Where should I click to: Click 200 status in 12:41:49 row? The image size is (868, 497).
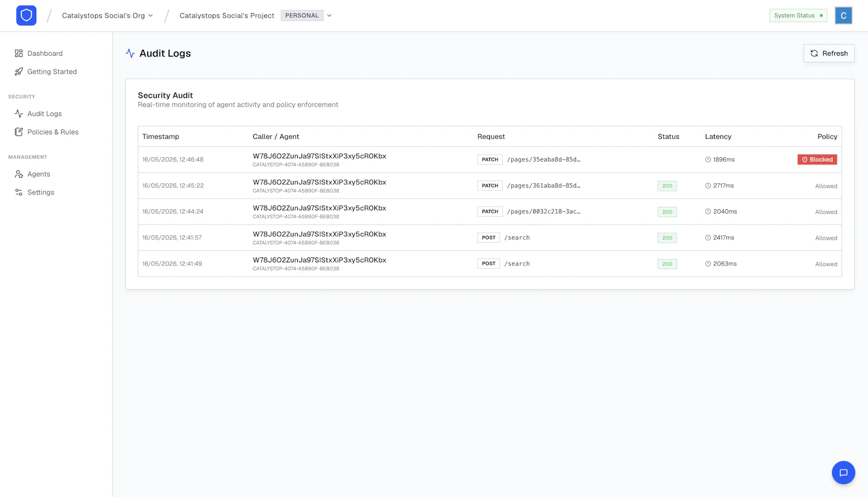pyautogui.click(x=667, y=264)
